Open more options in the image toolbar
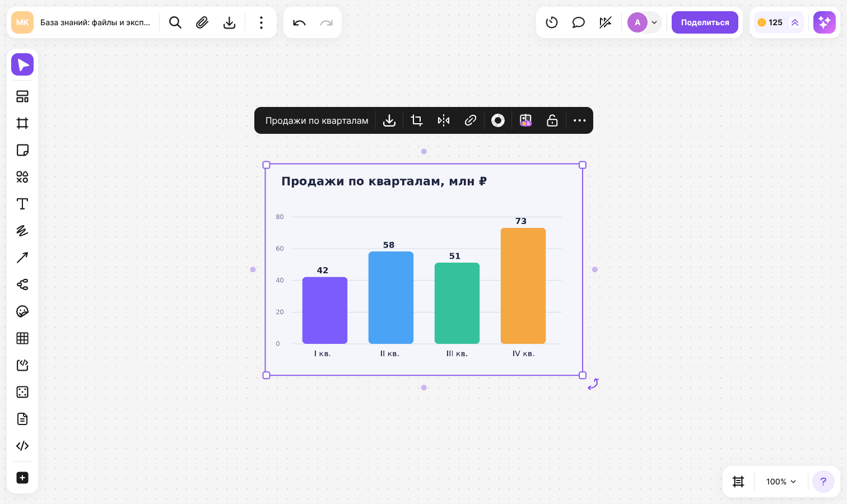Image resolution: width=847 pixels, height=504 pixels. [580, 120]
